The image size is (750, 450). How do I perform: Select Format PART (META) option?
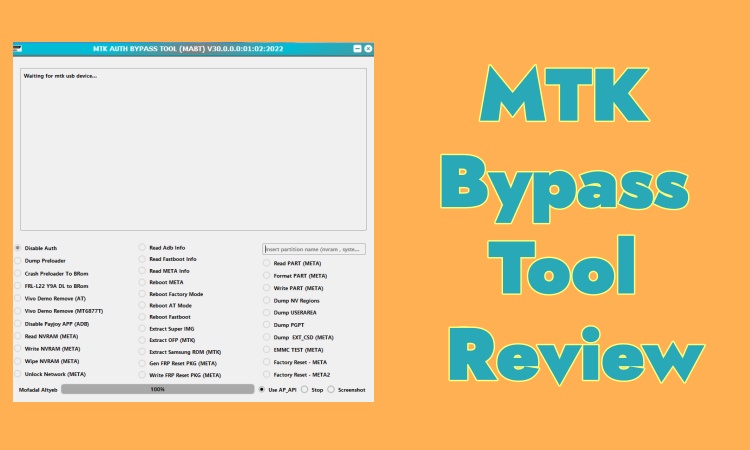(x=267, y=275)
